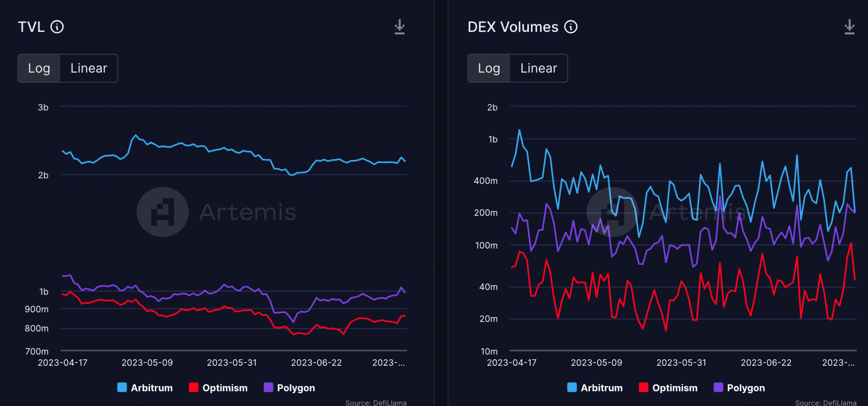Toggle Arbitrum series in TVL legend
This screenshot has width=868, height=406.
[145, 388]
